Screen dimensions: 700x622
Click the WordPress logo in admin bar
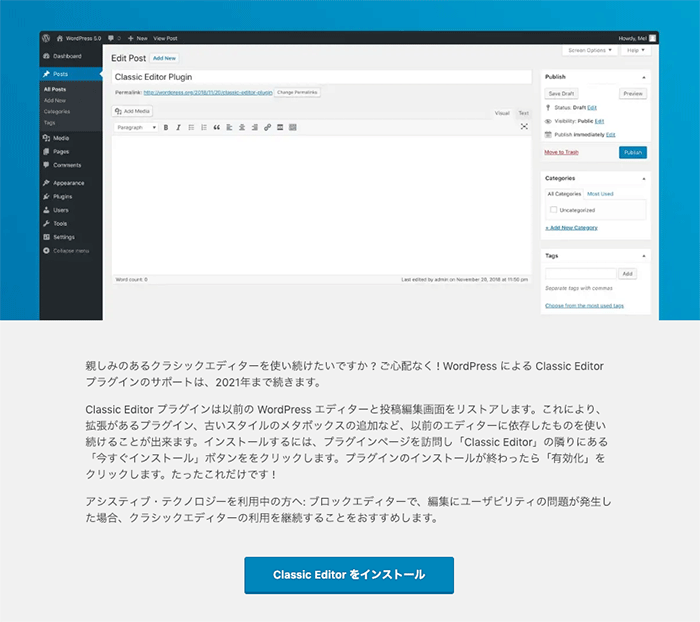(x=46, y=38)
